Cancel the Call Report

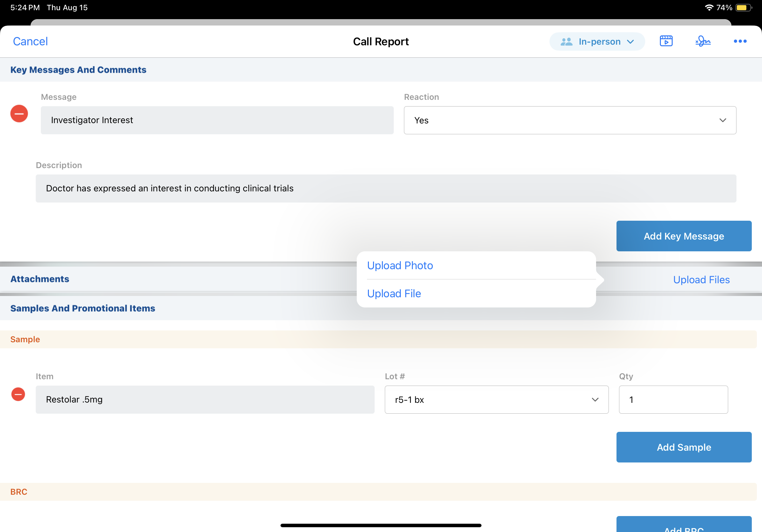(x=30, y=41)
